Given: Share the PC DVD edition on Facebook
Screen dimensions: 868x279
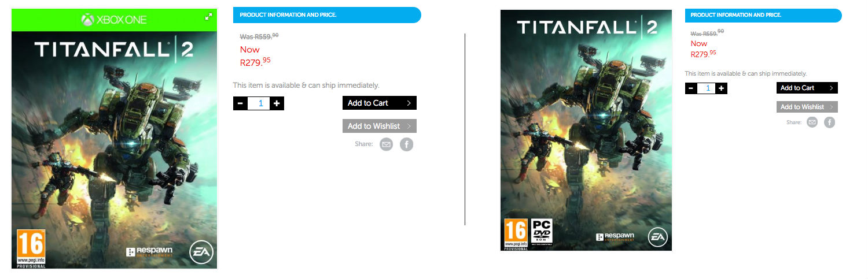Looking at the screenshot, I should point(829,122).
